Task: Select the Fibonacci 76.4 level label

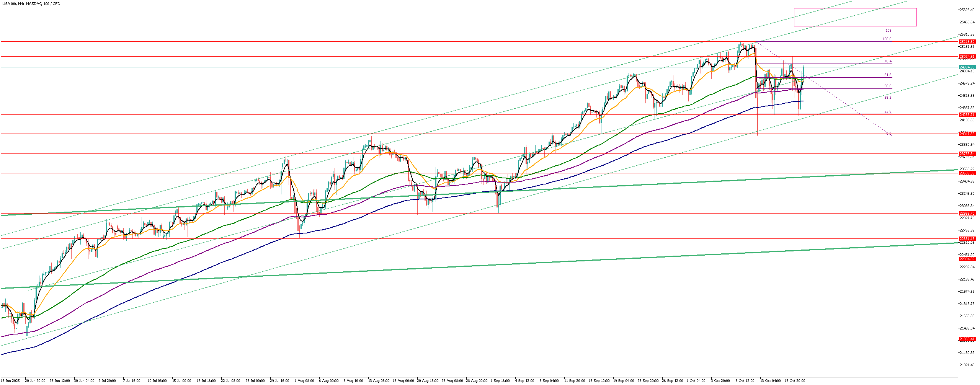Action: (x=887, y=61)
